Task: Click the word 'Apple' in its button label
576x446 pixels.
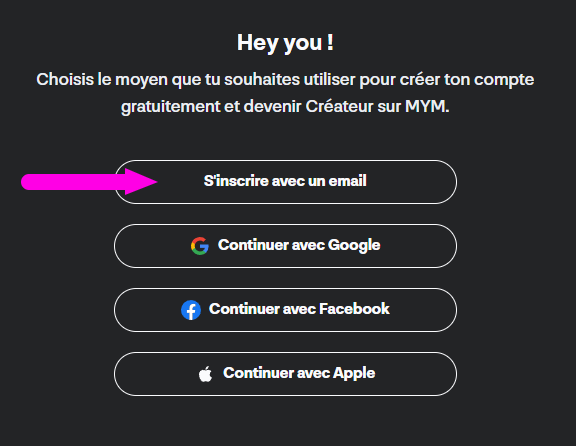Action: pos(354,373)
